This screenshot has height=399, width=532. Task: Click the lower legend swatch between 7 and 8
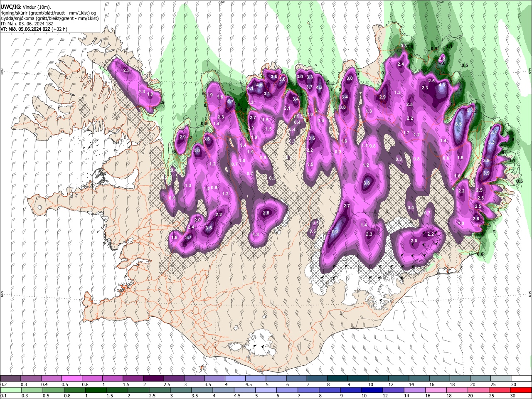308,390
